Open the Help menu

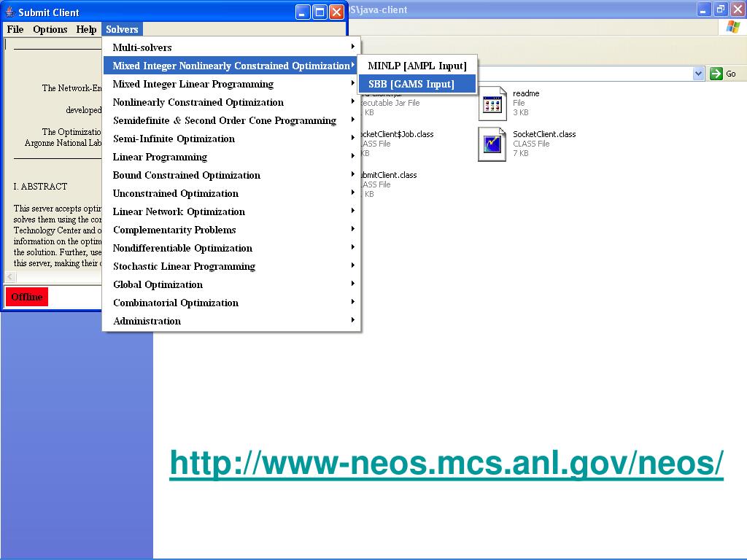pyautogui.click(x=86, y=29)
